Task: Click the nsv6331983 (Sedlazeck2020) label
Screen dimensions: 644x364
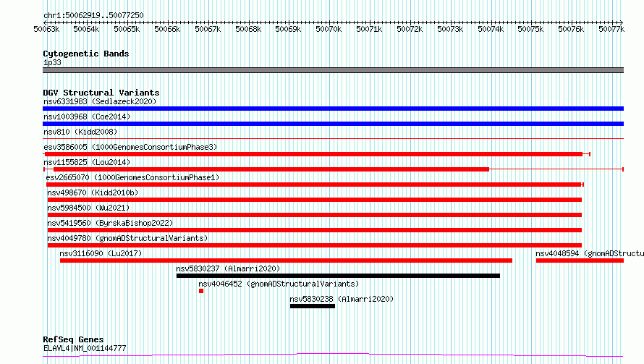Action: (x=100, y=101)
